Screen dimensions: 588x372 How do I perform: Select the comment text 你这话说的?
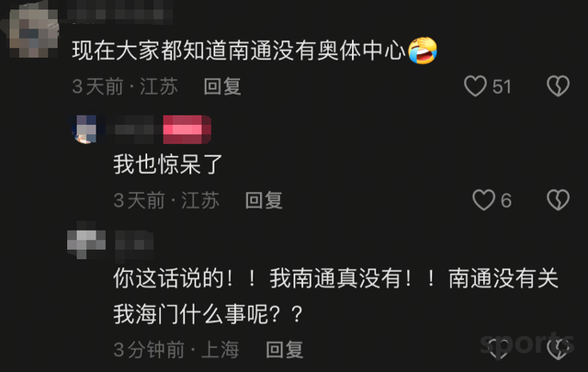(168, 278)
